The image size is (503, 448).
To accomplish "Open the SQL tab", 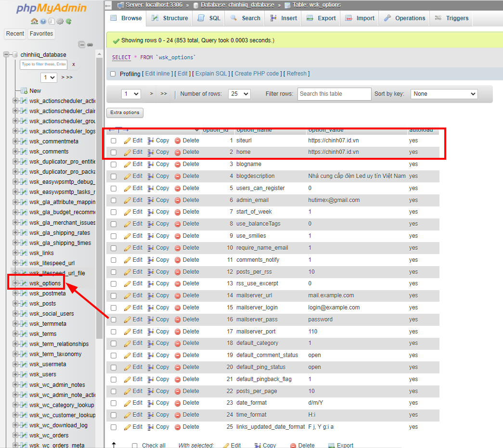I will coord(209,18).
